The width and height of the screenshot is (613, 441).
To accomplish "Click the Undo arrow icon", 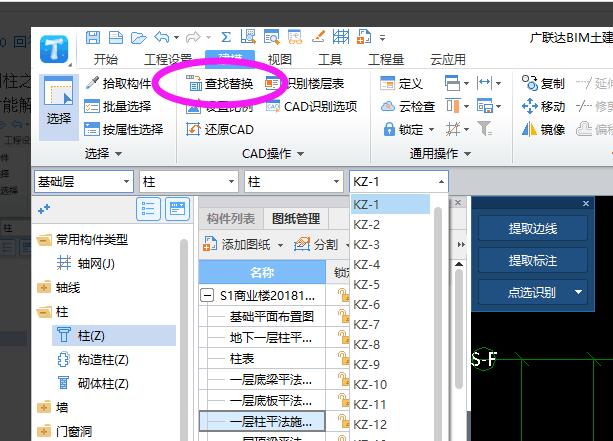I will [162, 38].
